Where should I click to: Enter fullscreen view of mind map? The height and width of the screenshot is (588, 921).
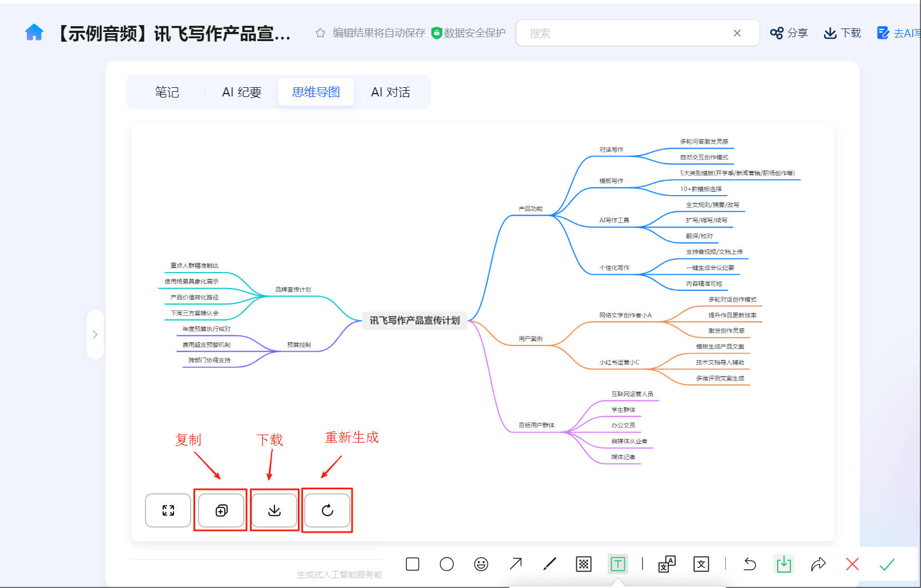point(168,510)
